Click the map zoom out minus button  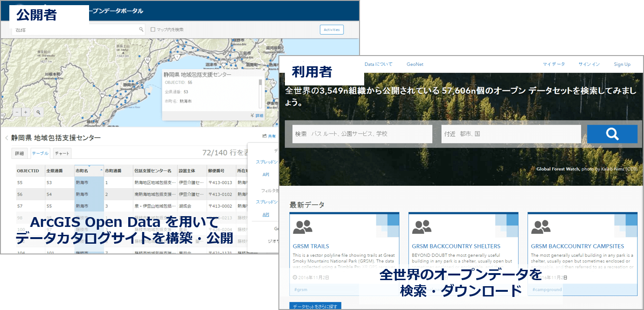pos(17,112)
